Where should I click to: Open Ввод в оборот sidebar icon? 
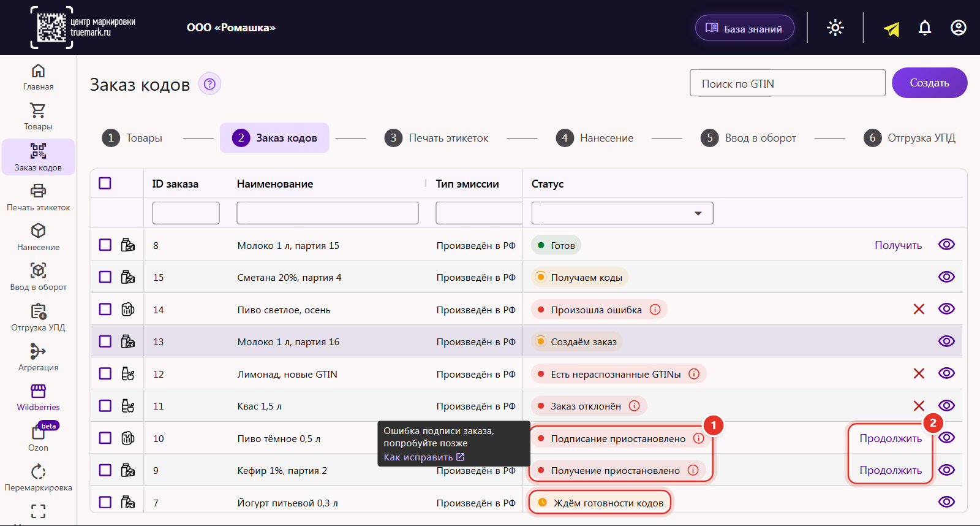[38, 270]
